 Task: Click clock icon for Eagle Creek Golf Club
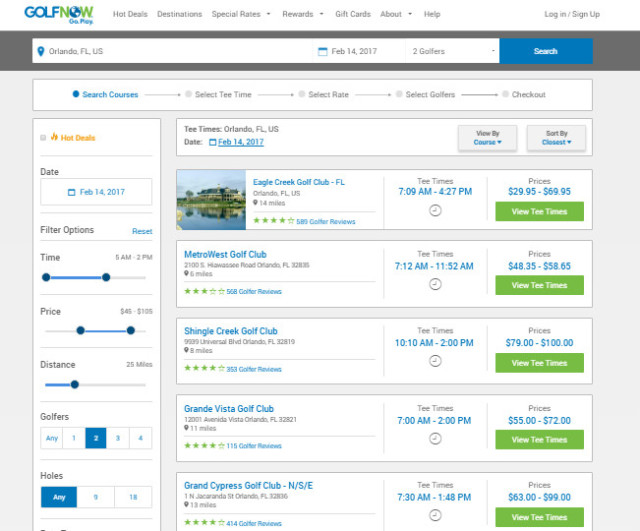(x=435, y=211)
